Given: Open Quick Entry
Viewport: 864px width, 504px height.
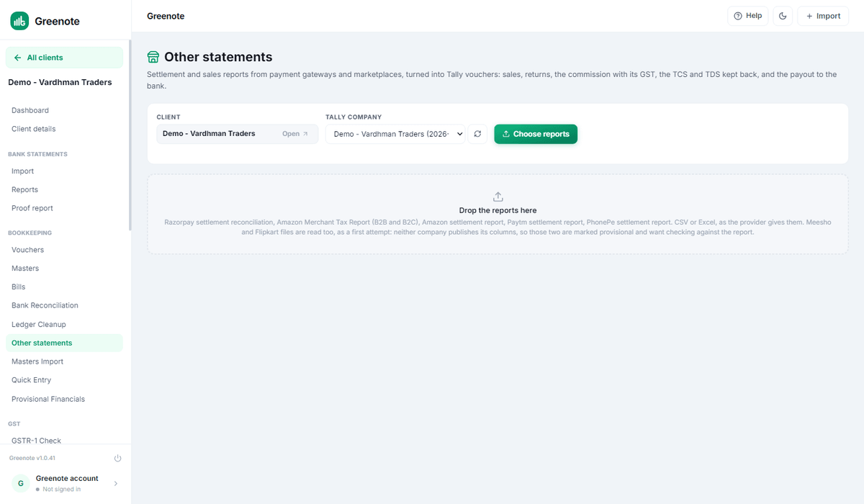Looking at the screenshot, I should [x=64, y=380].
